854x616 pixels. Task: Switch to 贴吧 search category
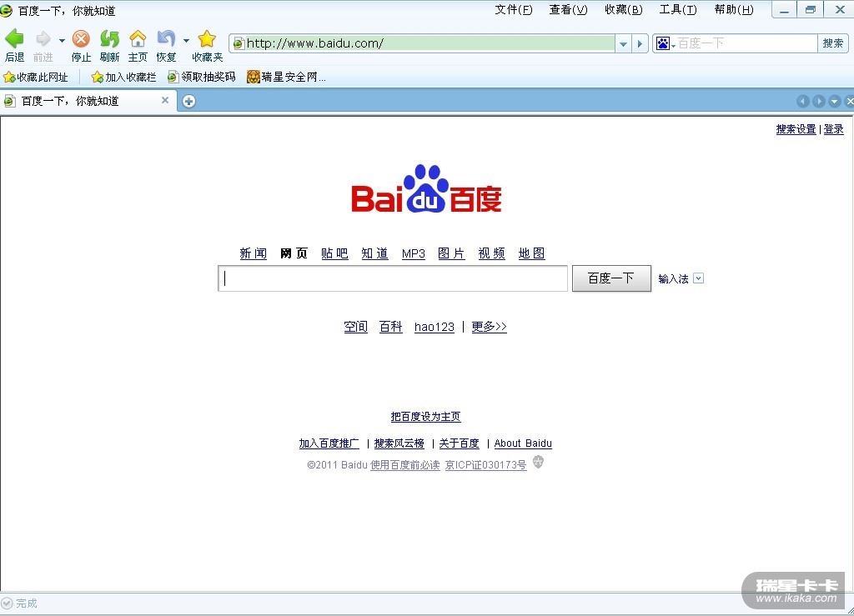pos(334,253)
